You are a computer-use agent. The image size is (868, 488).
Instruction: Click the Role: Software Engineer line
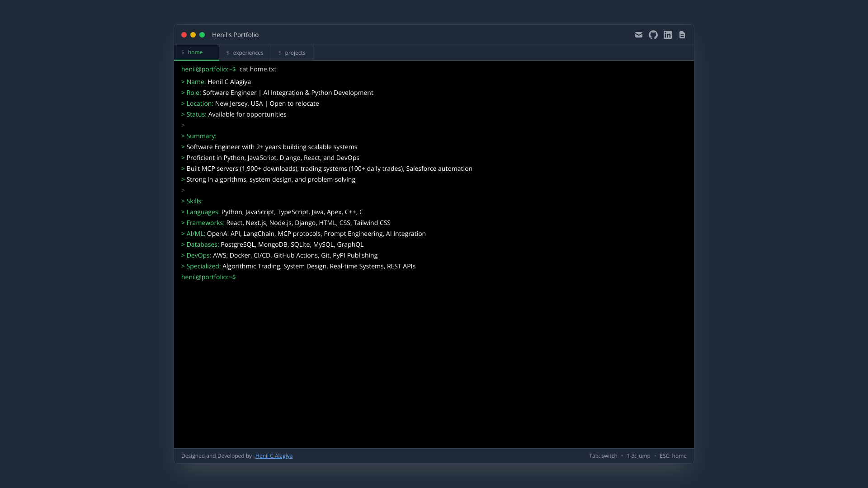(277, 93)
